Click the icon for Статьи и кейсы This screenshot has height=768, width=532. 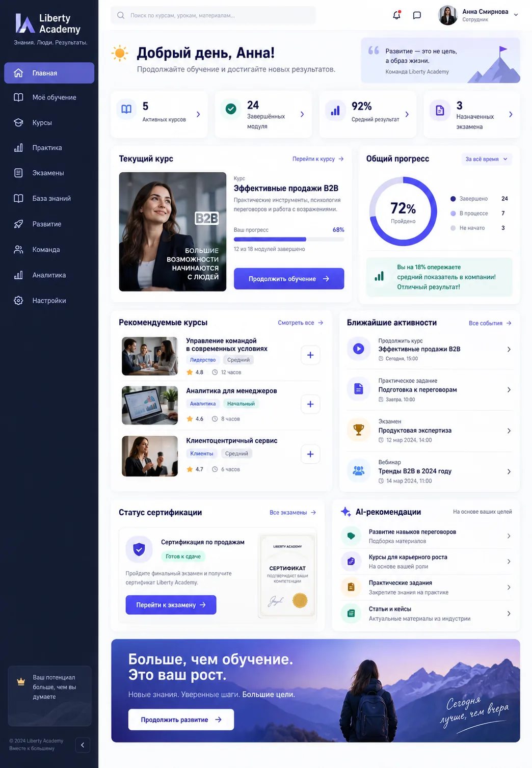[351, 613]
